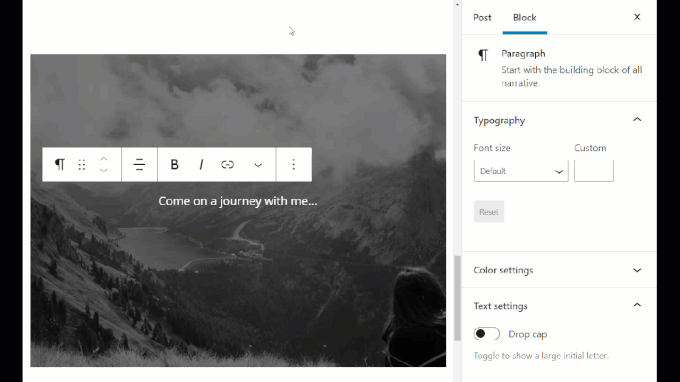Click the drag handle dots icon
Image resolution: width=680 pixels, height=382 pixels.
[82, 164]
